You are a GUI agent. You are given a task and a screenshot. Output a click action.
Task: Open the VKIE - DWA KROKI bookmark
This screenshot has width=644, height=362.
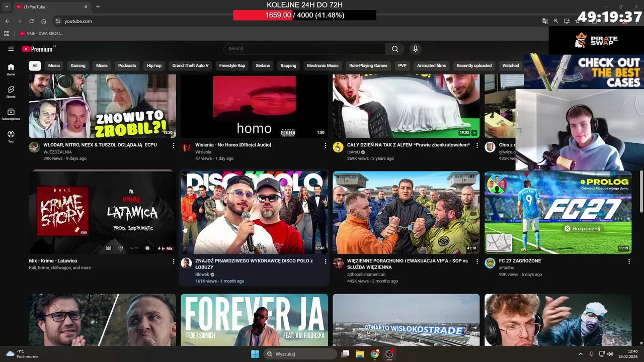[41, 33]
